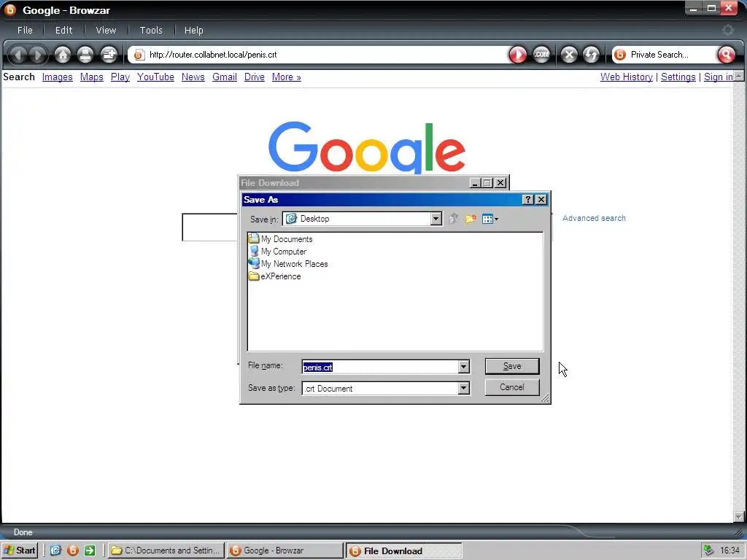This screenshot has width=747, height=560.
Task: Open the View menu
Action: pos(106,30)
